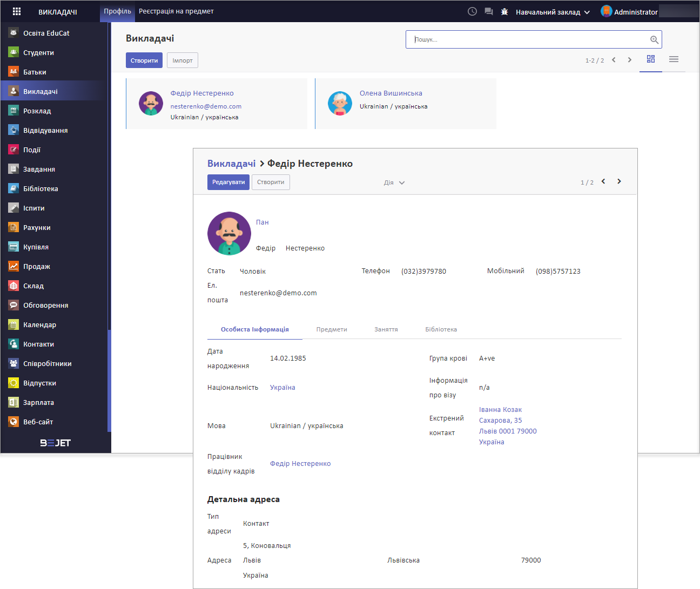The height and width of the screenshot is (589, 700).
Task: Click nesterenko@demo.com on kanban card
Action: (206, 106)
